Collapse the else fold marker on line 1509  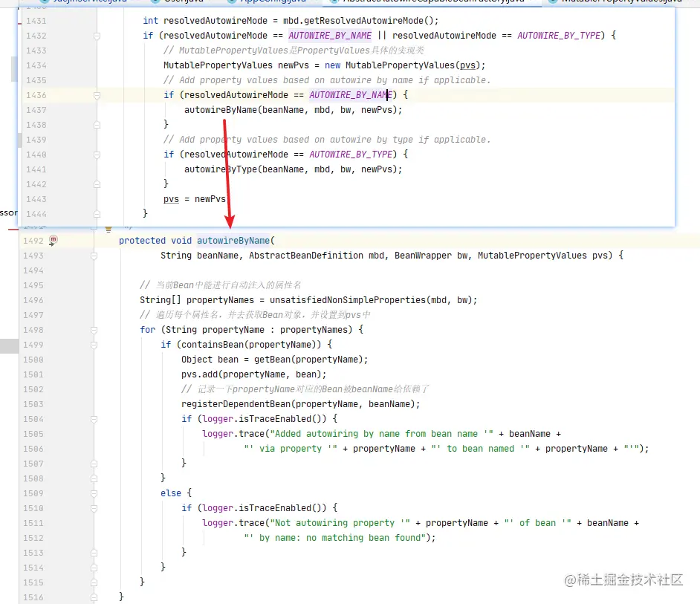coord(94,493)
